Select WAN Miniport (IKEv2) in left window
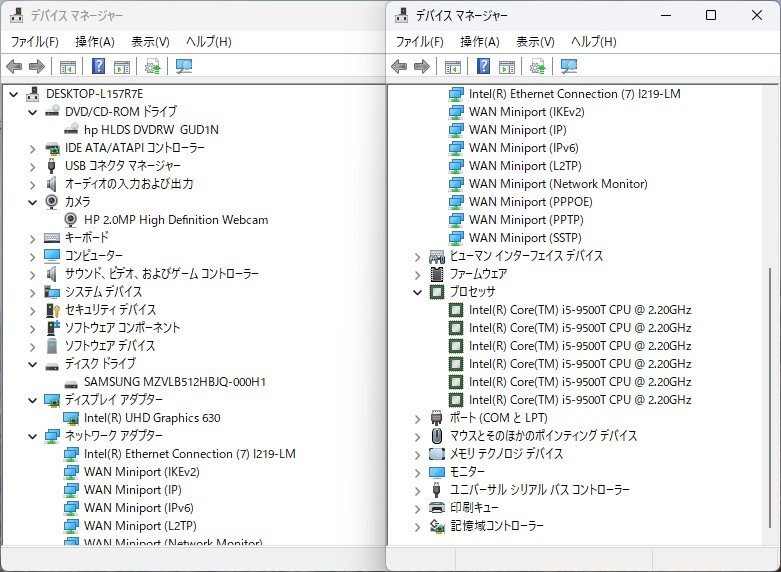 point(141,471)
